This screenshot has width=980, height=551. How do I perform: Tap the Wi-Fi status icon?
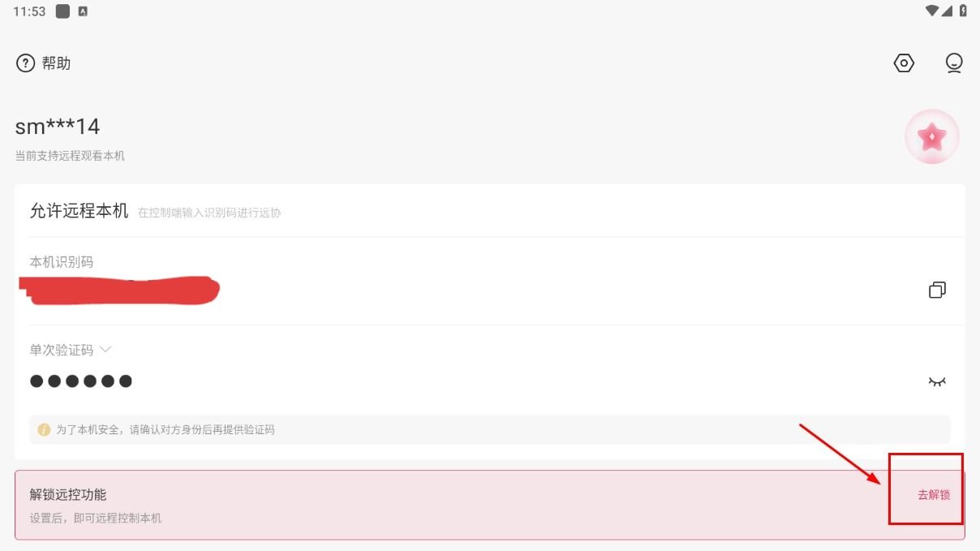pyautogui.click(x=932, y=11)
